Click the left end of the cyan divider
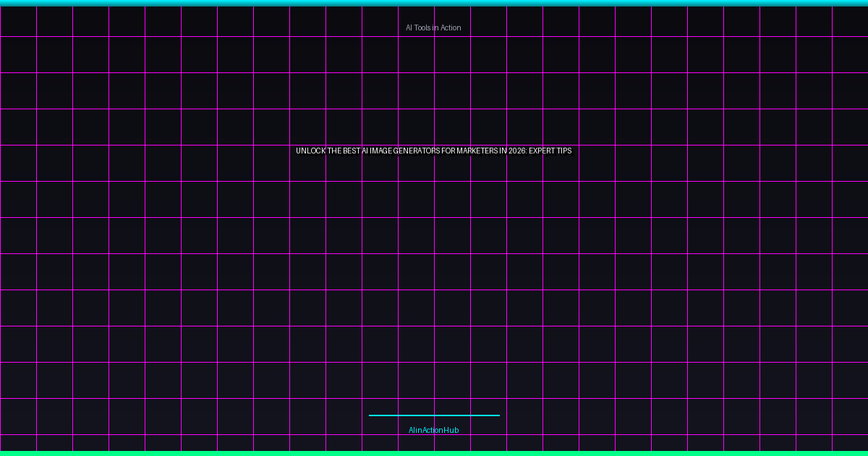The height and width of the screenshot is (456, 868). coord(371,415)
